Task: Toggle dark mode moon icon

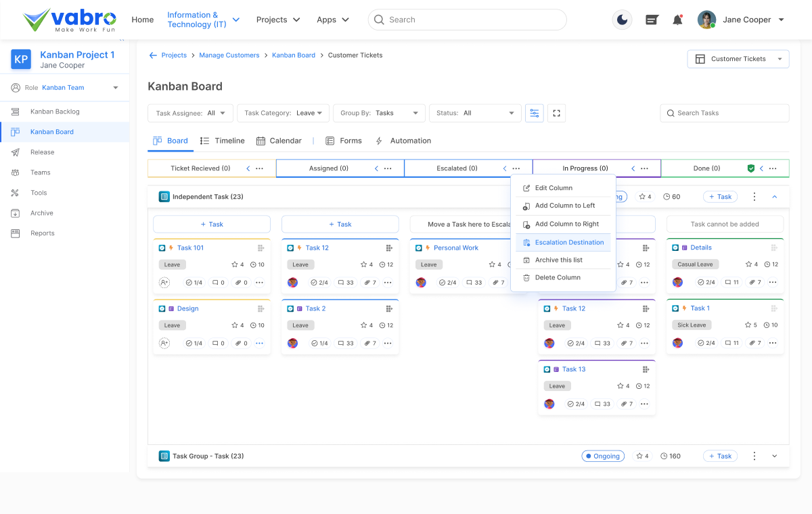Action: [621, 20]
